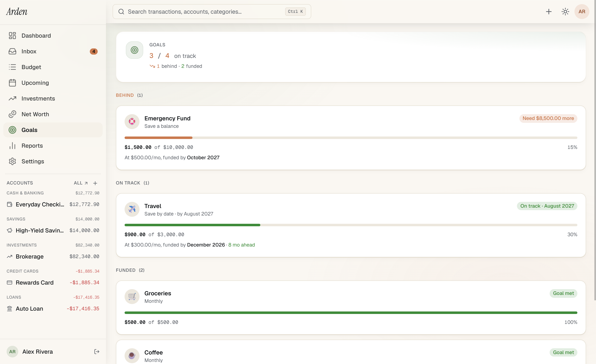Toggle the light/dark theme sun icon
This screenshot has height=364, width=596.
[565, 12]
